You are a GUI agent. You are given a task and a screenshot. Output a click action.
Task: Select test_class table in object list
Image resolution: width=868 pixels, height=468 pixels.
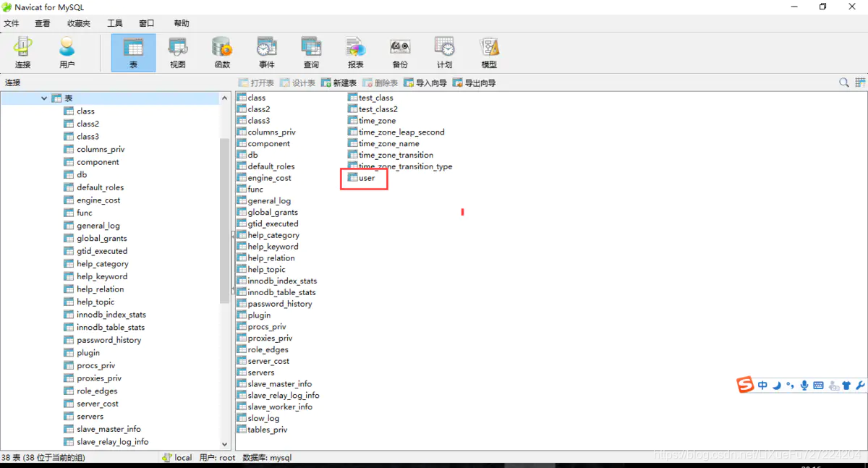click(370, 98)
